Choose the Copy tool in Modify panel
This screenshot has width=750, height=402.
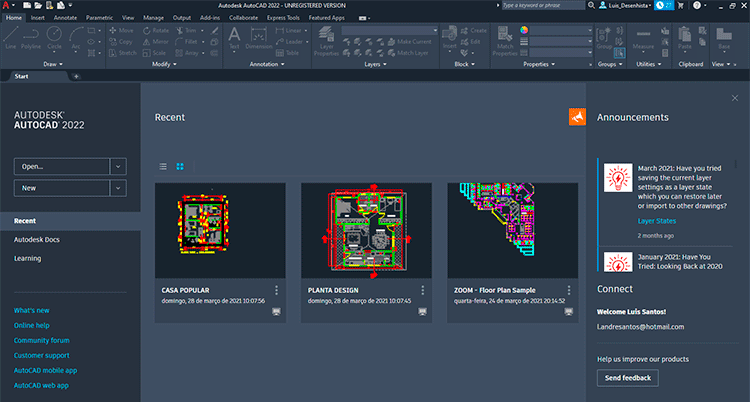pos(121,42)
